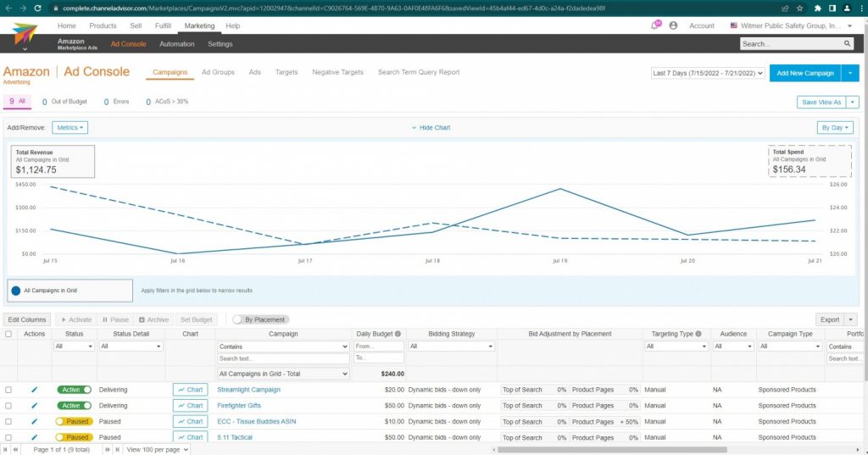Edit Streamlight Campaign with pencil icon
This screenshot has height=455, width=868.
(34, 390)
